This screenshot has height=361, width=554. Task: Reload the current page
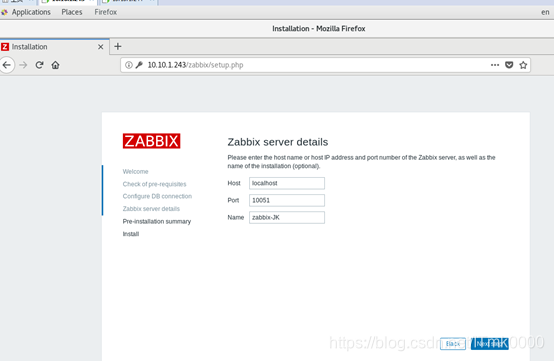(39, 65)
